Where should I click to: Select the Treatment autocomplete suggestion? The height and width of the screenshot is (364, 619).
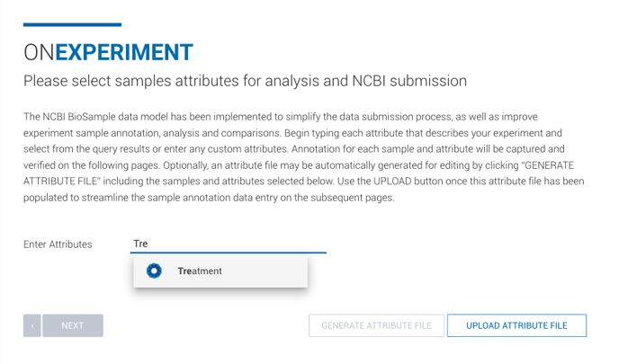pyautogui.click(x=220, y=271)
